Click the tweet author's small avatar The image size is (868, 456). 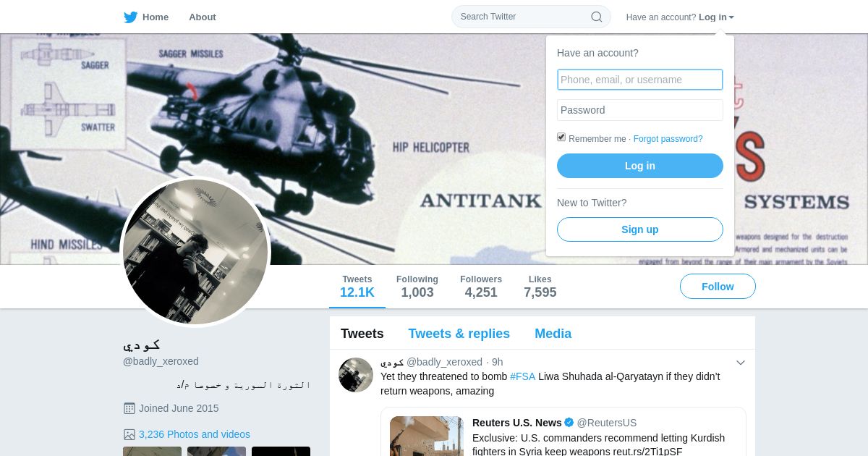click(356, 375)
